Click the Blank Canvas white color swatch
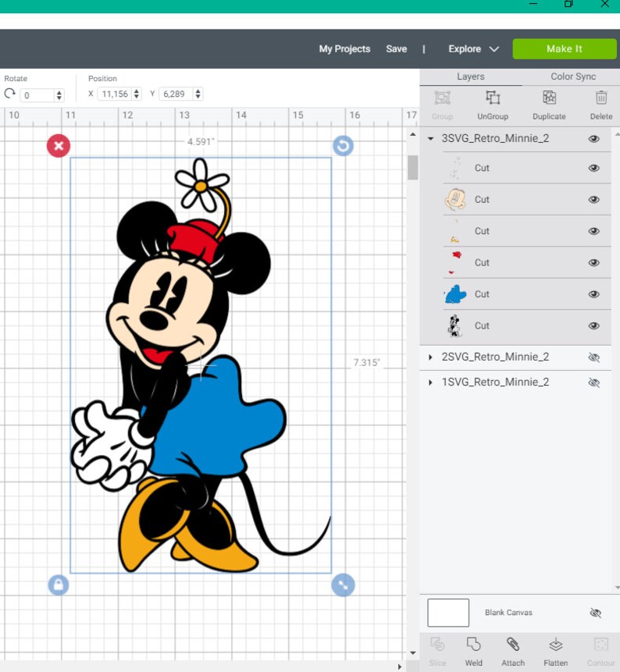620x672 pixels. (448, 613)
